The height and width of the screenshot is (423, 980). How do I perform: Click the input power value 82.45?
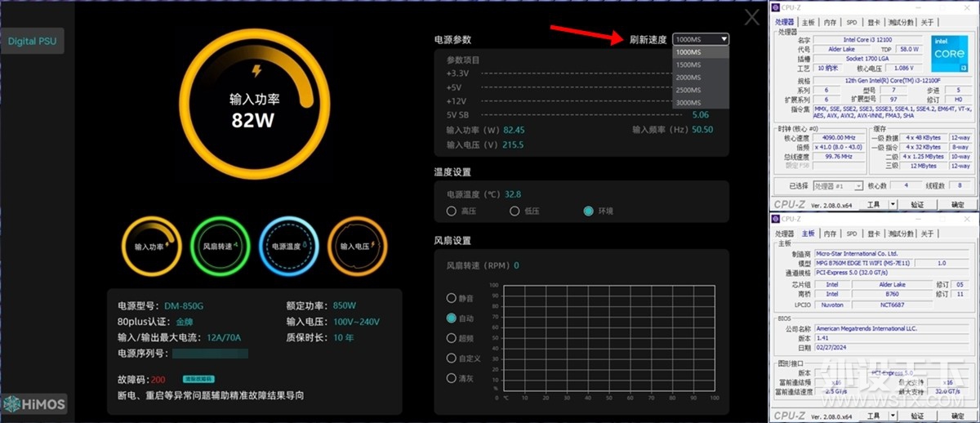[514, 130]
